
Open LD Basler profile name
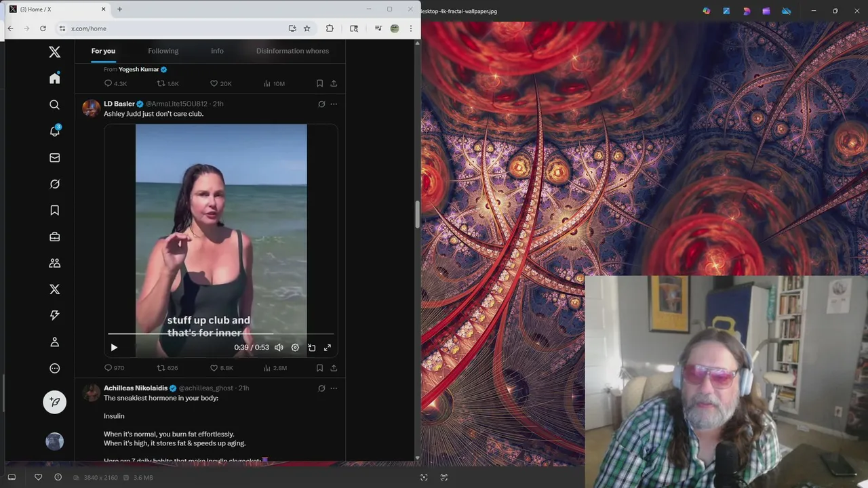point(119,104)
